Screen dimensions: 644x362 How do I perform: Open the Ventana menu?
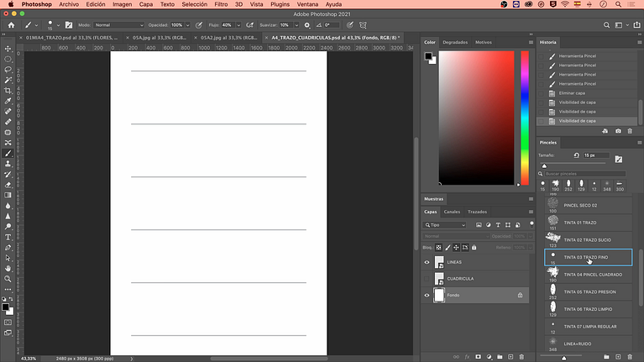pos(307,4)
